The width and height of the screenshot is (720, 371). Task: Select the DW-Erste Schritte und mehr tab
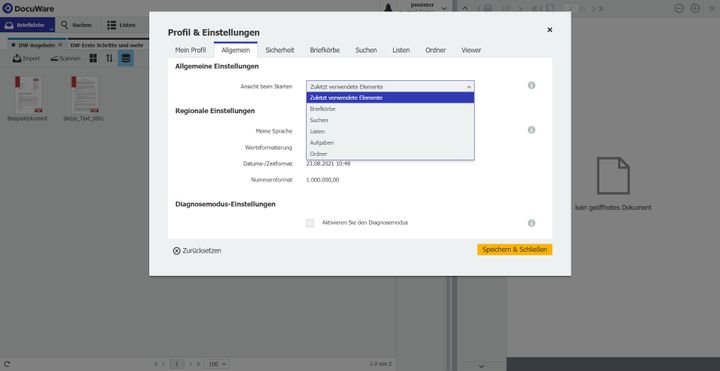point(107,45)
